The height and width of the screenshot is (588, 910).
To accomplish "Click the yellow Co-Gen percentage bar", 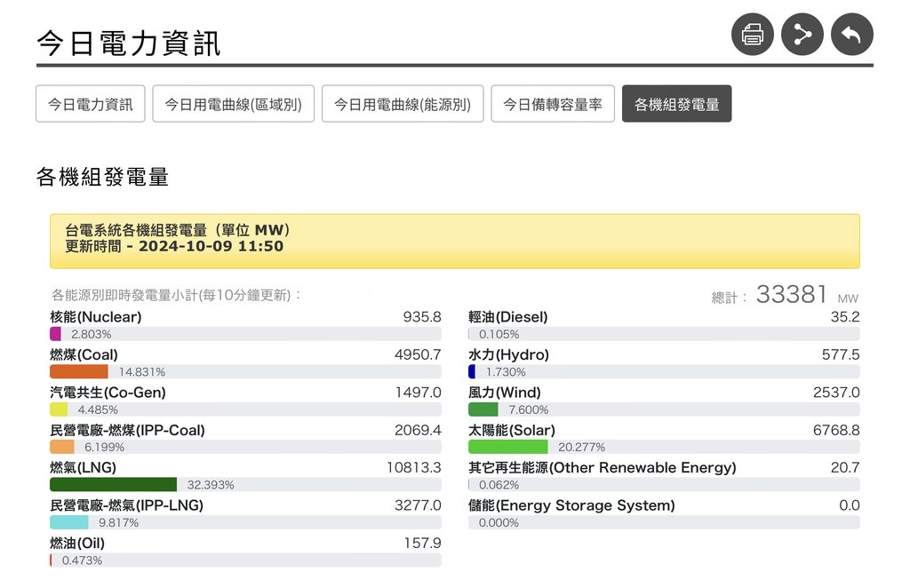I will [x=59, y=409].
